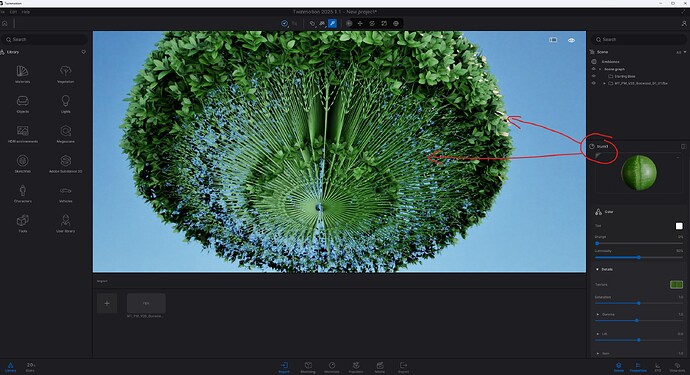The image size is (690, 375).
Task: Click the green Texture thumbnail
Action: point(676,285)
